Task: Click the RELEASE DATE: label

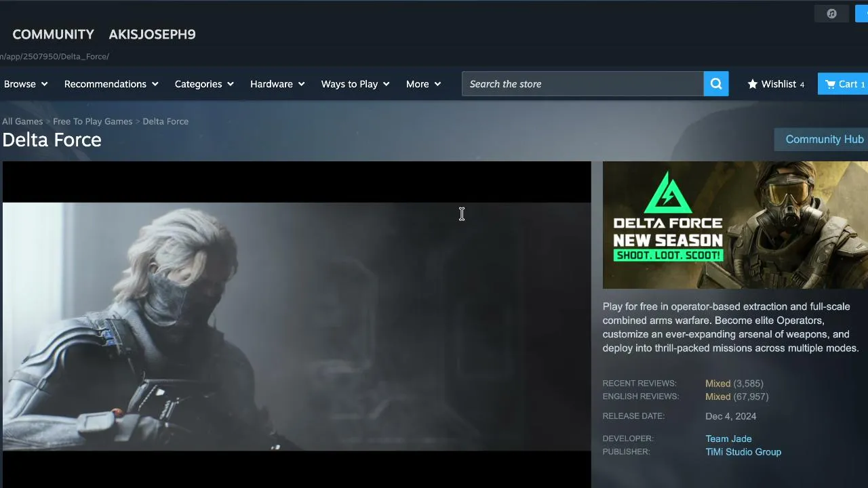Action: [633, 416]
